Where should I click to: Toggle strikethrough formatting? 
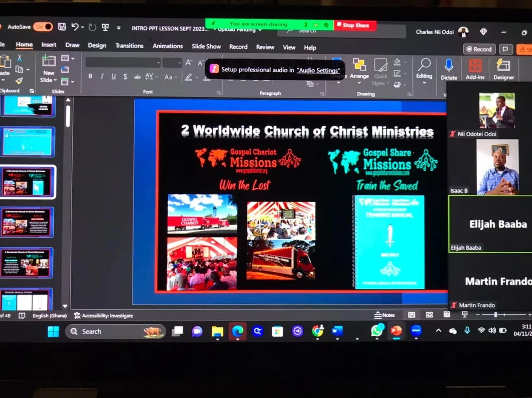[137, 77]
